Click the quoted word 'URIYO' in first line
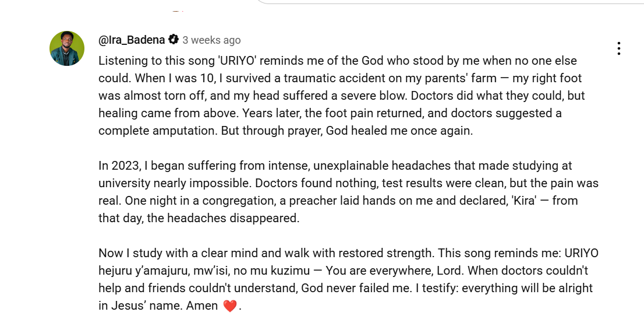The image size is (644, 319). click(238, 61)
